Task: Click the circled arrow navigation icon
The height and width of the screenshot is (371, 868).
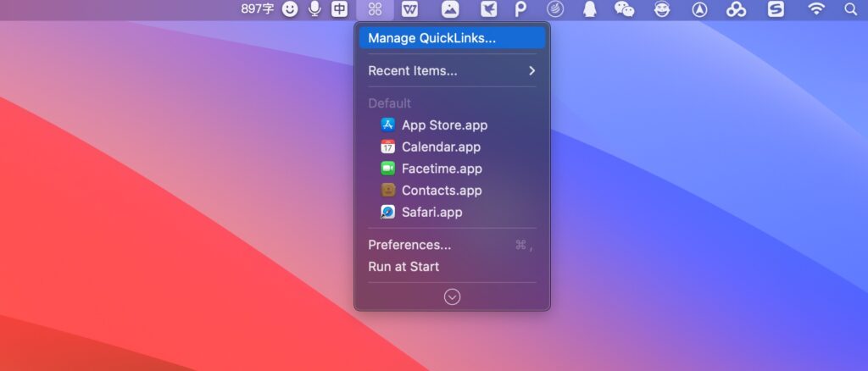Action: click(699, 8)
